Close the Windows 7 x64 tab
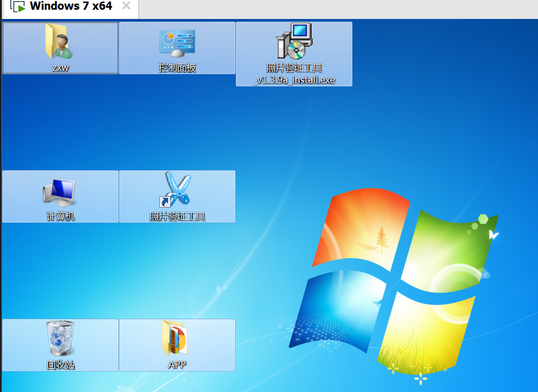This screenshot has width=538, height=392. (126, 7)
